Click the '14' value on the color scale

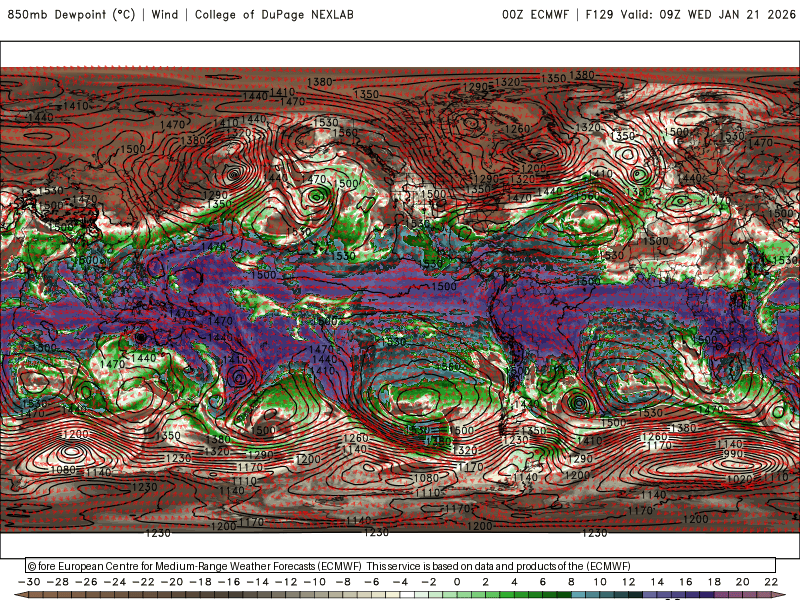[x=657, y=582]
